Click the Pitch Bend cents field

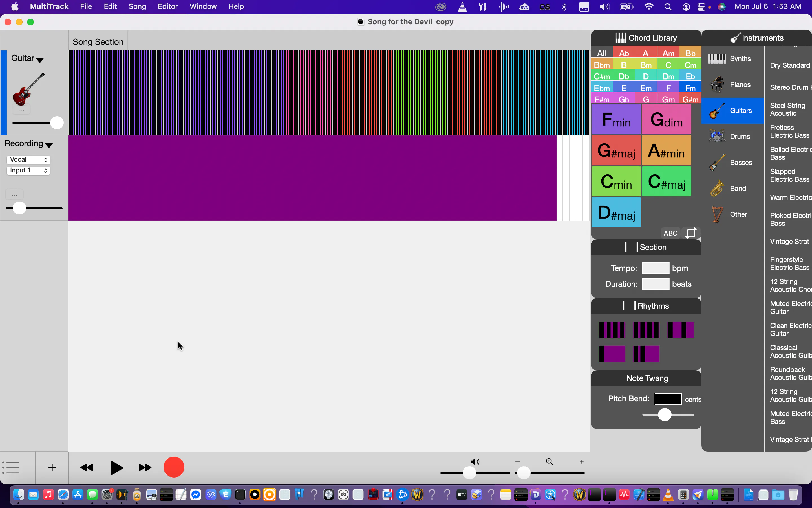(668, 399)
